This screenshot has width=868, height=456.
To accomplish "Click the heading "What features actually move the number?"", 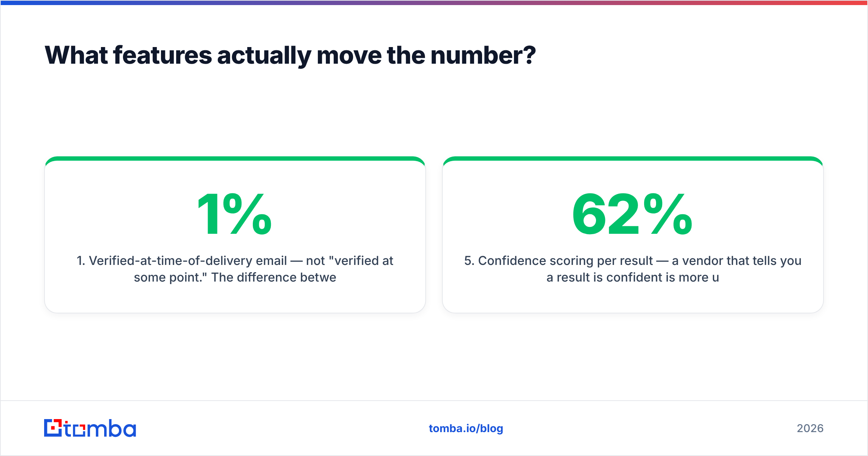I will (x=290, y=56).
